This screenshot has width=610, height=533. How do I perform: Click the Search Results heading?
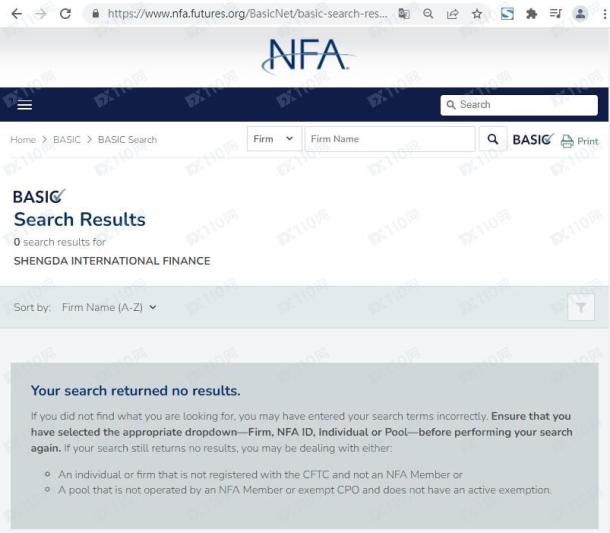pos(80,219)
